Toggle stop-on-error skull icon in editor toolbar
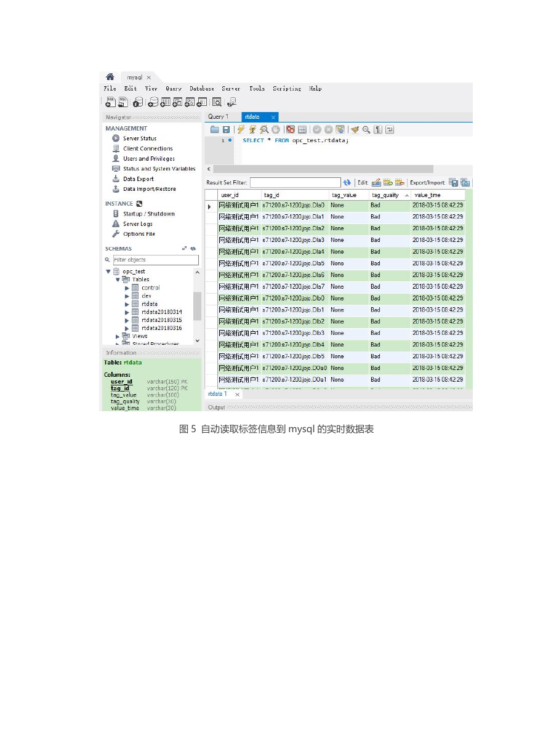 coord(291,129)
